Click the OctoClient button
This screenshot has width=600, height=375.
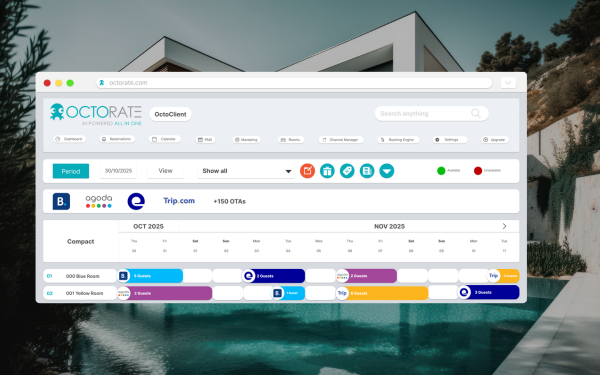pos(170,114)
